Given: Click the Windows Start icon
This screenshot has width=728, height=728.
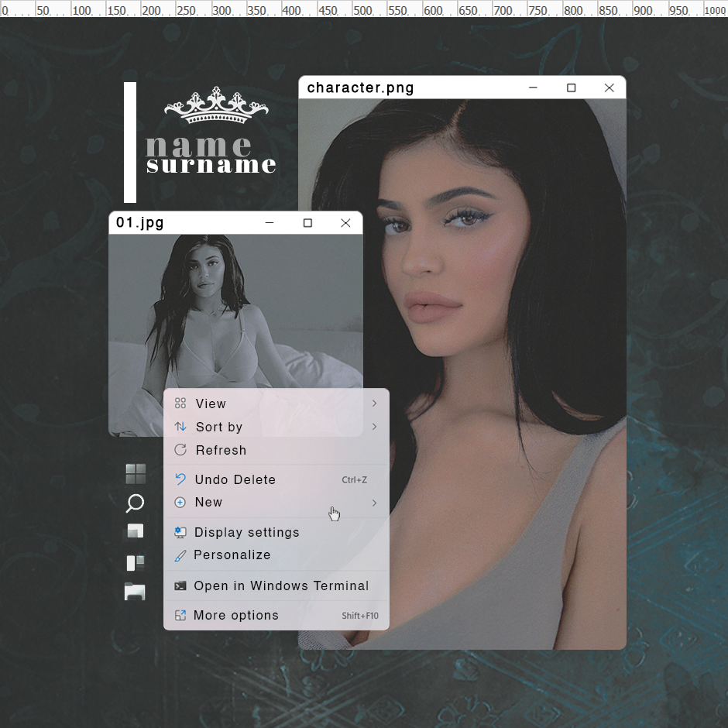Looking at the screenshot, I should point(136,474).
